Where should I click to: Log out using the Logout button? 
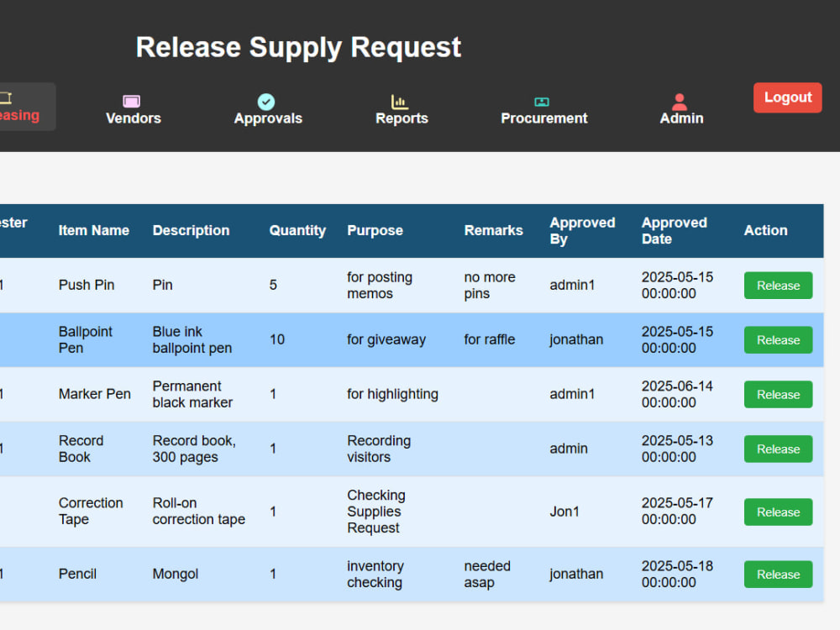pos(788,97)
